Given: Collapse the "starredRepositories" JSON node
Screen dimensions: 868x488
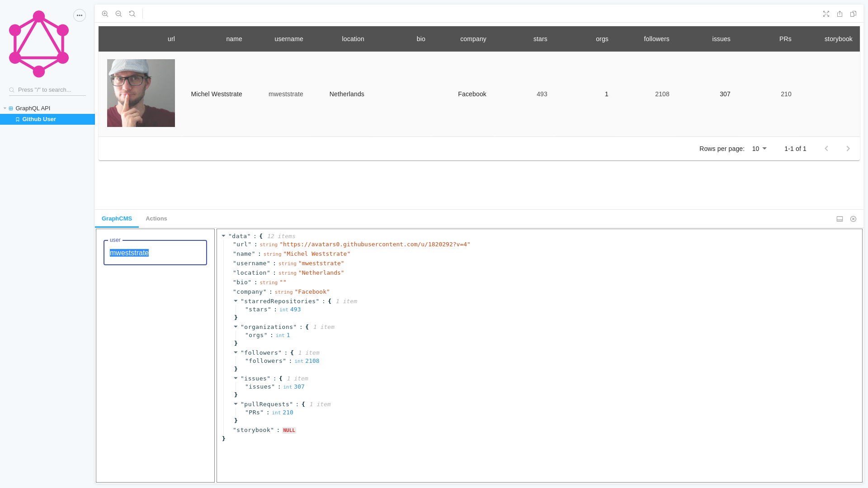Looking at the screenshot, I should point(236,301).
